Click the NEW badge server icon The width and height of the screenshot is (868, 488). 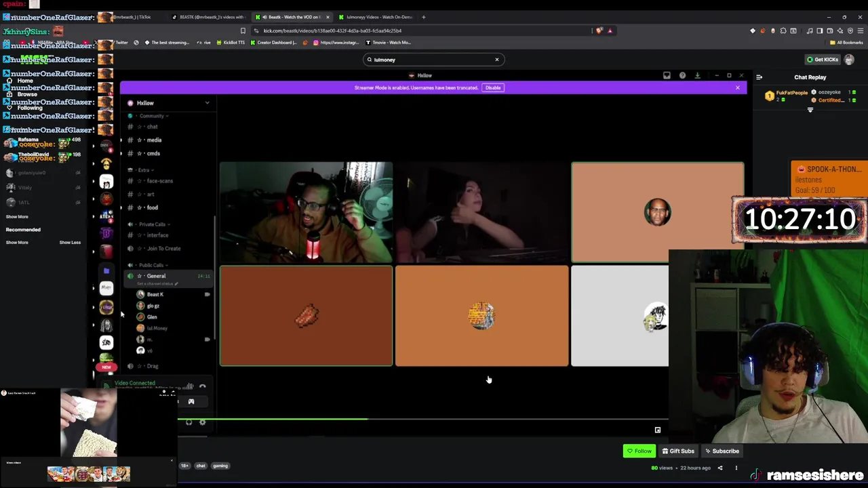(106, 367)
